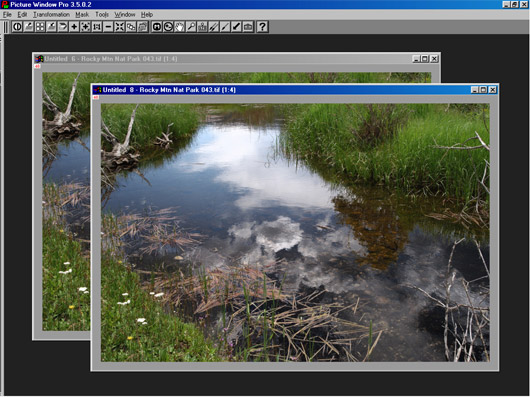This screenshot has height=397, width=530.
Task: Click the pond photo in Untitled 8
Action: point(295,232)
